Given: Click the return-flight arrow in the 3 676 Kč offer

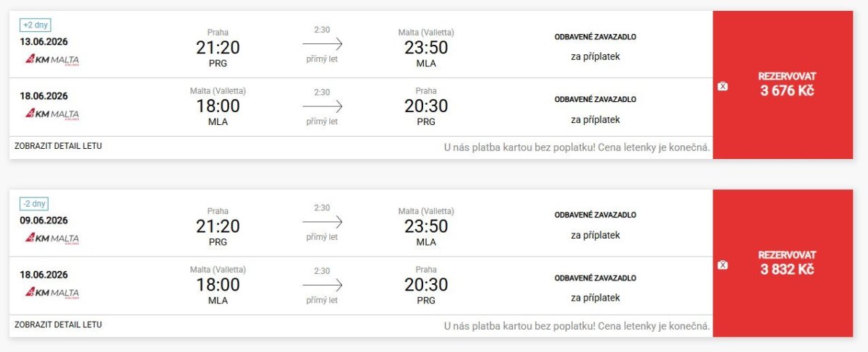Looking at the screenshot, I should point(322,106).
